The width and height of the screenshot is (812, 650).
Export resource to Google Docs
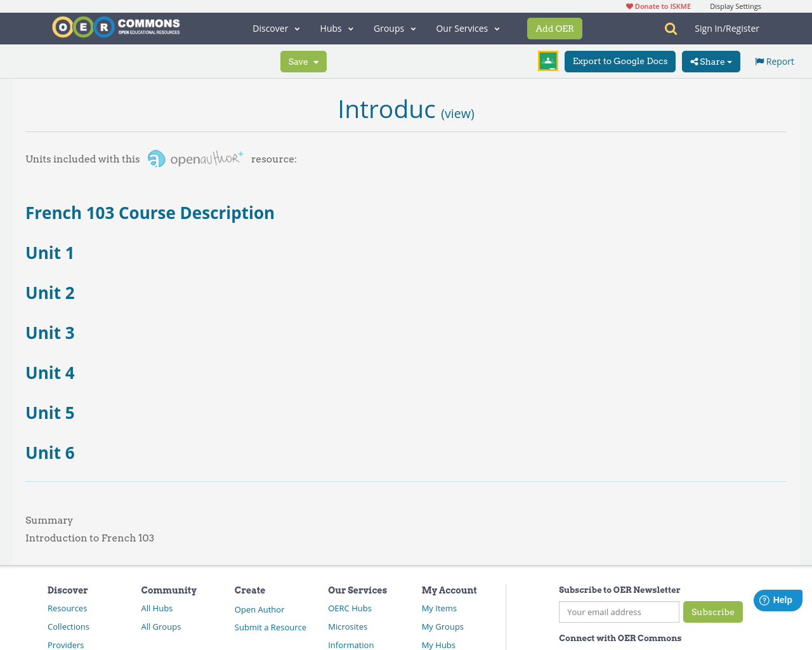[620, 62]
